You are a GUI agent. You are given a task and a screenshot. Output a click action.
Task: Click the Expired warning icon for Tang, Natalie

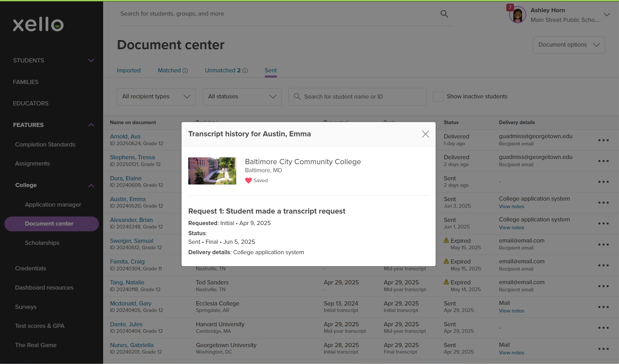[446, 282]
